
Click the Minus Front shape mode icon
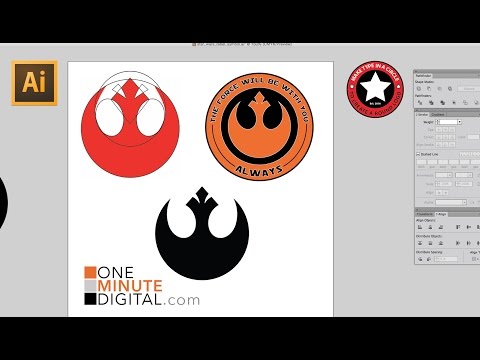coord(429,89)
